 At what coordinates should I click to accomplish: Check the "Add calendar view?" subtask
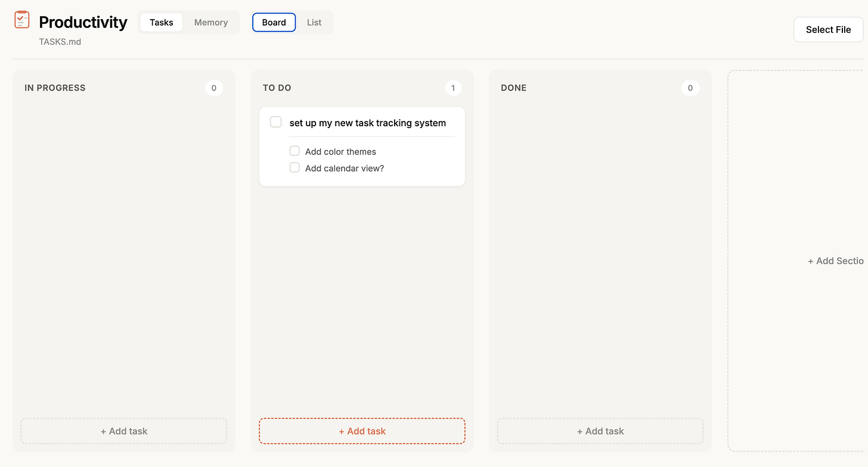point(294,167)
